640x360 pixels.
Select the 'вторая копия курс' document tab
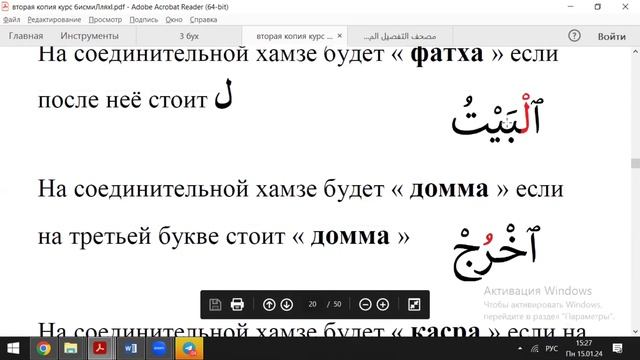click(x=294, y=36)
